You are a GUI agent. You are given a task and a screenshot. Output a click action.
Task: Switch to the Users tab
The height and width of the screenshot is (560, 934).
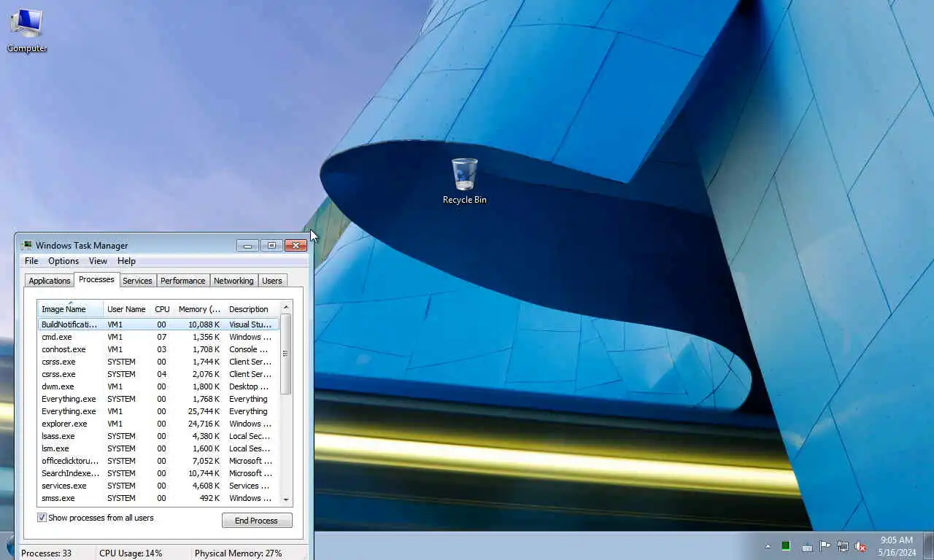(x=272, y=281)
